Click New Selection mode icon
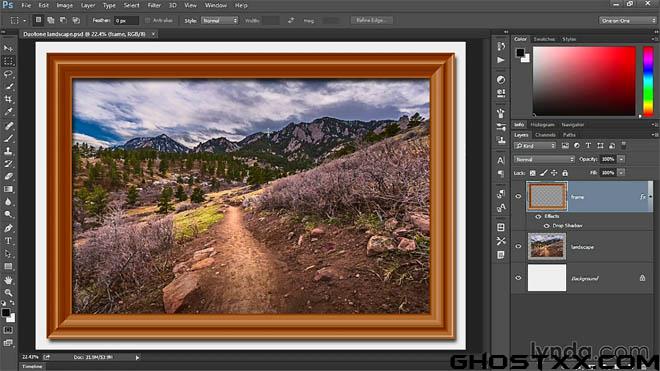 click(x=38, y=20)
